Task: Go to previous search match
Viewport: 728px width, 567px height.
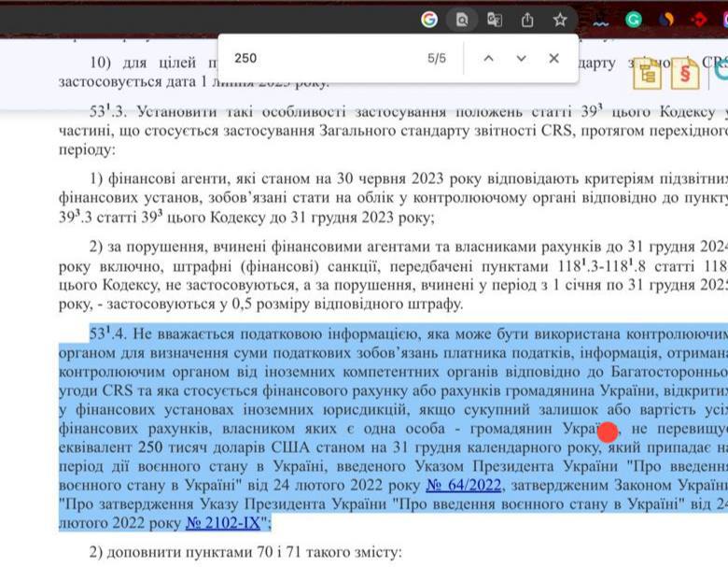Action: [x=488, y=58]
